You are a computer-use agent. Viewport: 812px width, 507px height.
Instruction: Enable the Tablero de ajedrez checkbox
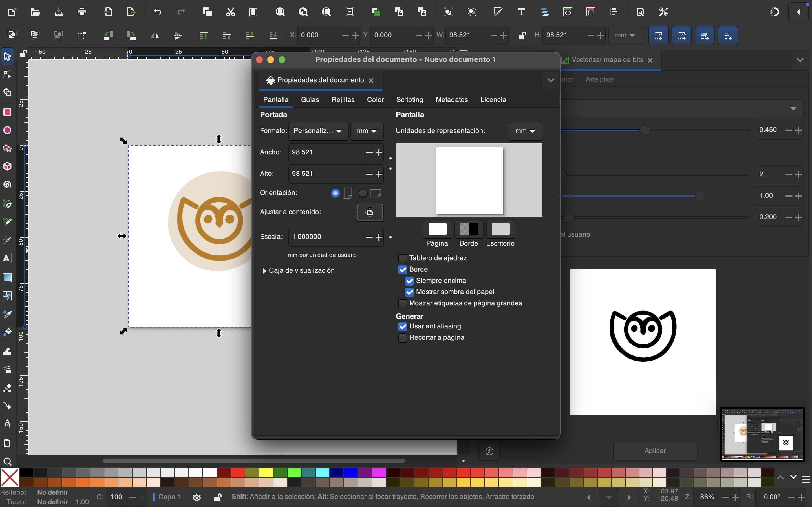click(x=402, y=258)
